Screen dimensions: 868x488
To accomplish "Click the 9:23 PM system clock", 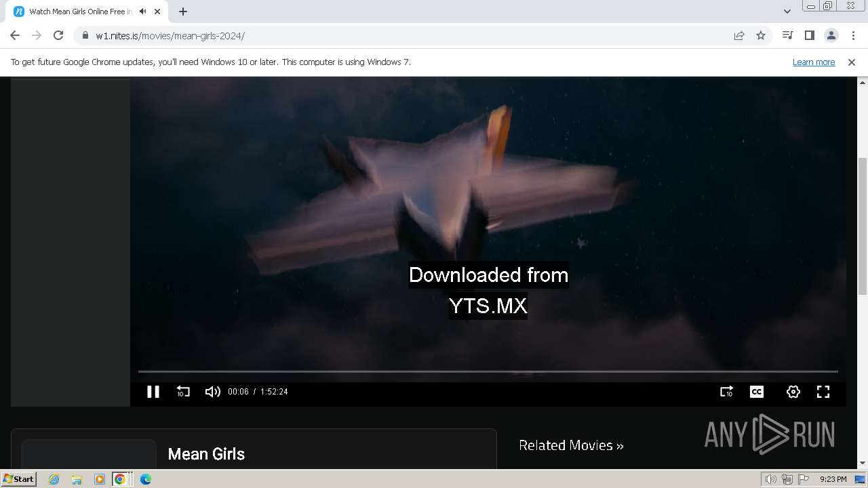I will click(833, 479).
